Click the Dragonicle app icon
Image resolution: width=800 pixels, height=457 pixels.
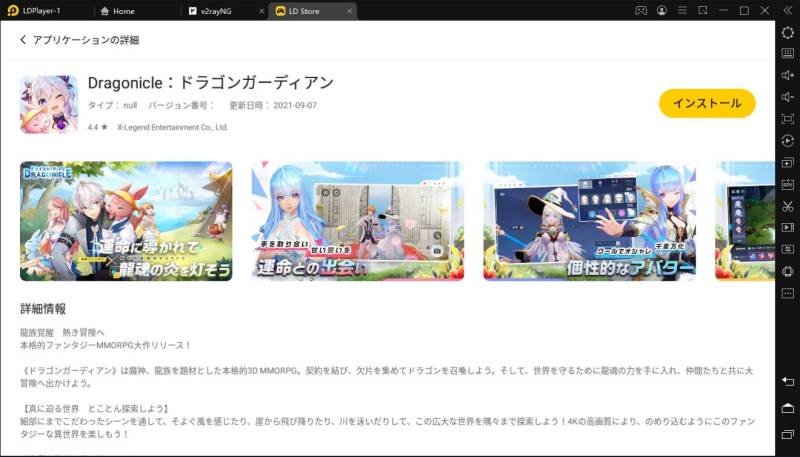pyautogui.click(x=49, y=105)
